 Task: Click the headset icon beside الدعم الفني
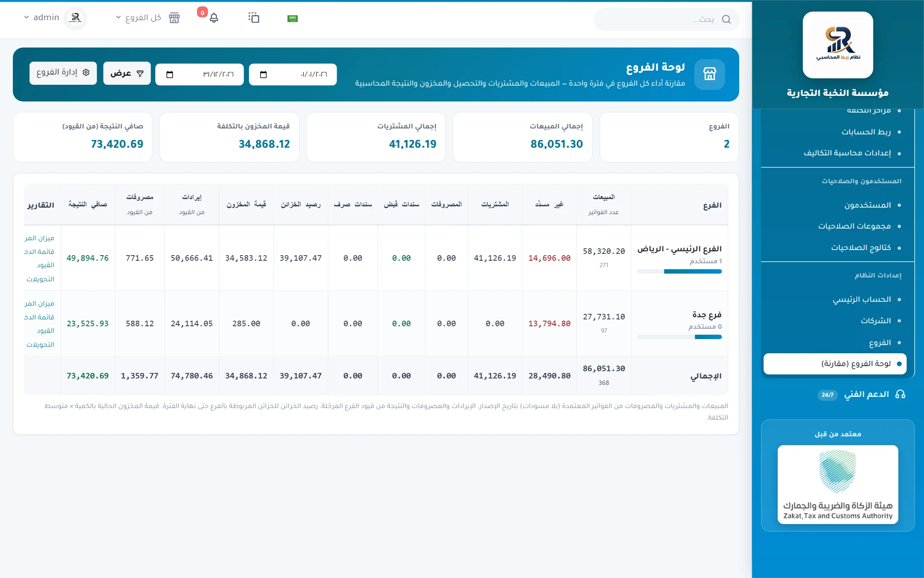pyautogui.click(x=900, y=394)
